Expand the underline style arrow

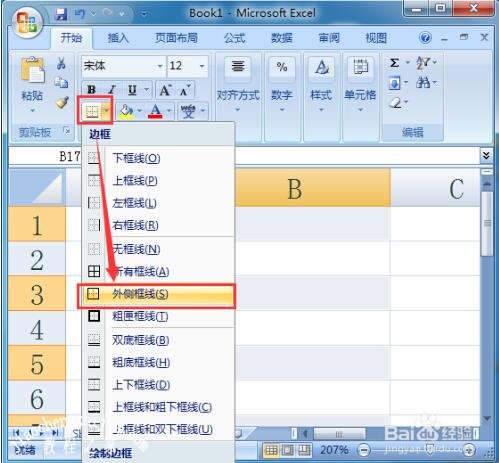[146, 90]
